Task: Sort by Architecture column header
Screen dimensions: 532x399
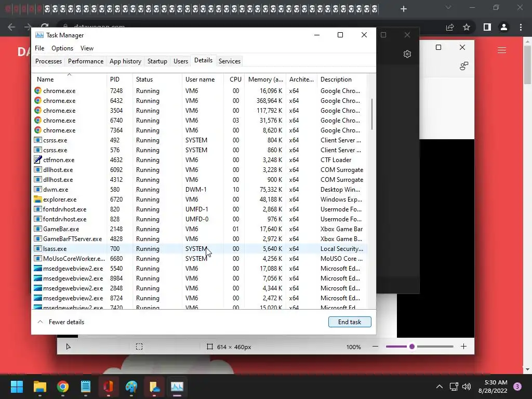Action: tap(301, 79)
